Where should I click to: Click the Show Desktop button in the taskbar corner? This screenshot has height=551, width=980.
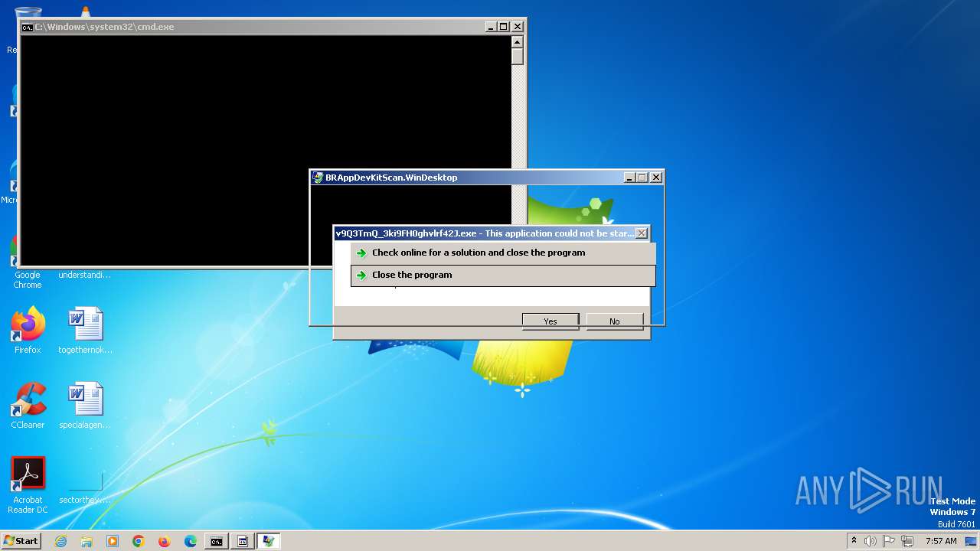(971, 541)
